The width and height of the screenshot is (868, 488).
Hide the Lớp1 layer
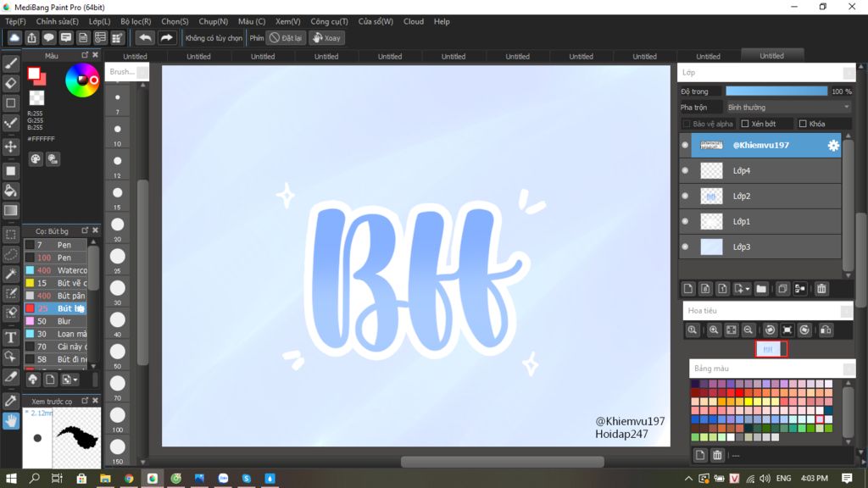click(x=685, y=221)
